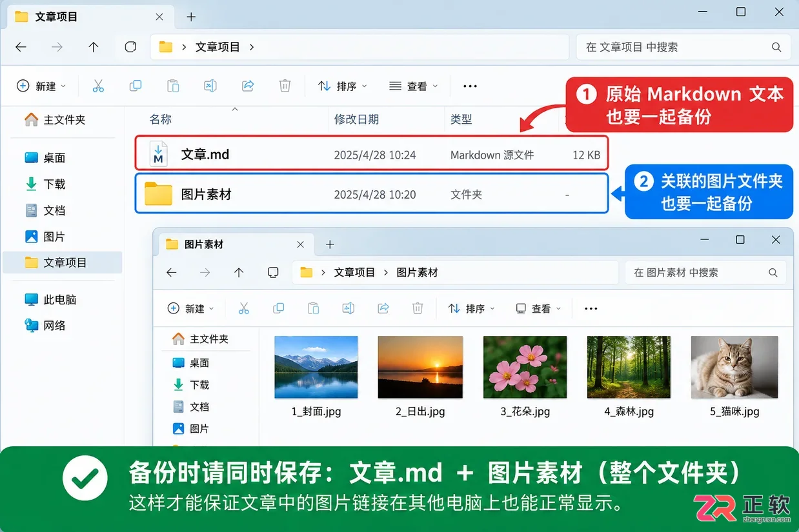Select 1_封面.jpg mountain lake thumbnail

pyautogui.click(x=316, y=367)
